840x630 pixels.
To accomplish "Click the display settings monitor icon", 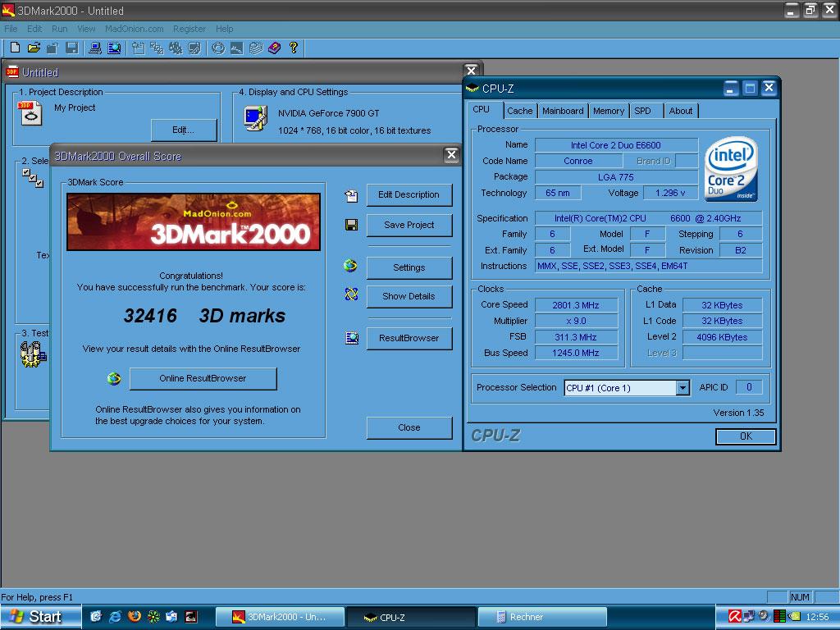I will 256,118.
